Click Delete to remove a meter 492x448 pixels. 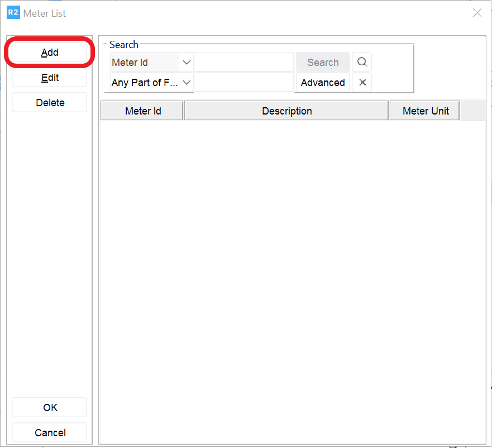click(x=49, y=102)
